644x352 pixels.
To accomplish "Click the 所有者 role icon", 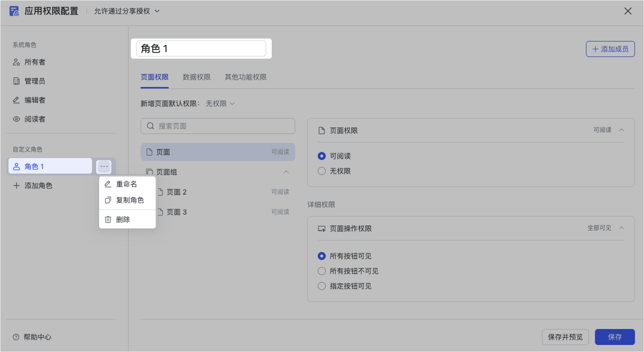I will coord(17,62).
